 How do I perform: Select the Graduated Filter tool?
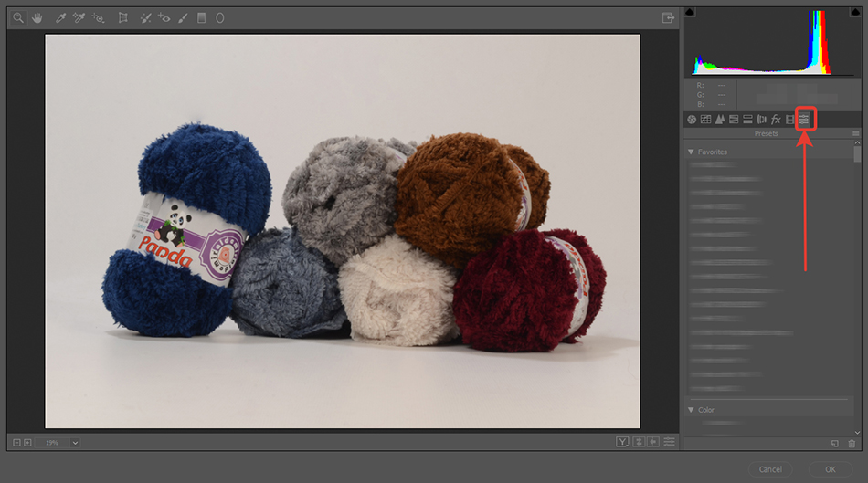coord(202,17)
